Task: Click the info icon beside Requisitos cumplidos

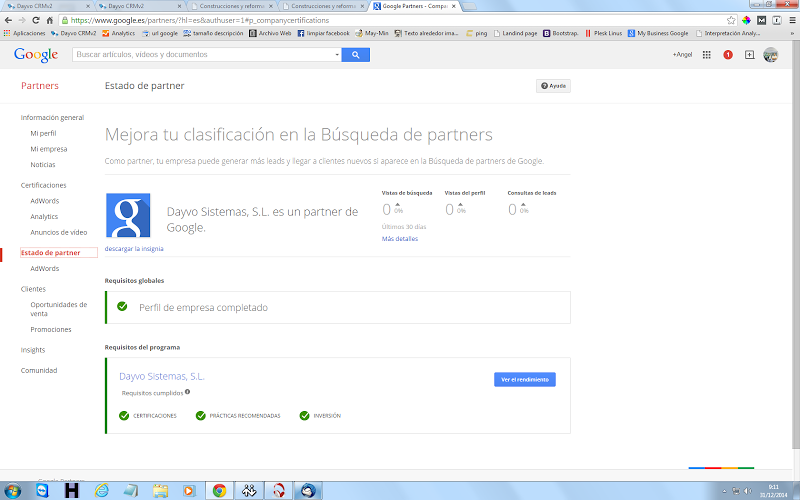Action: (188, 392)
